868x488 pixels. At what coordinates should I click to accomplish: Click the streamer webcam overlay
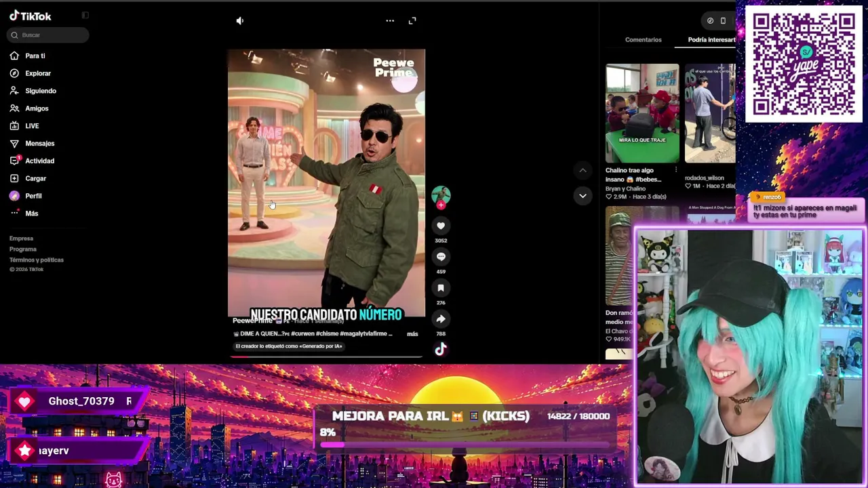click(x=749, y=357)
